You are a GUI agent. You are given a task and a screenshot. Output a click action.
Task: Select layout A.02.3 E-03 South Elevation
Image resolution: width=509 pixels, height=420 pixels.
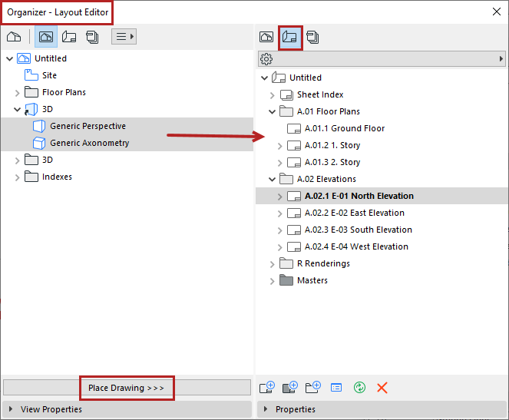pyautogui.click(x=359, y=230)
